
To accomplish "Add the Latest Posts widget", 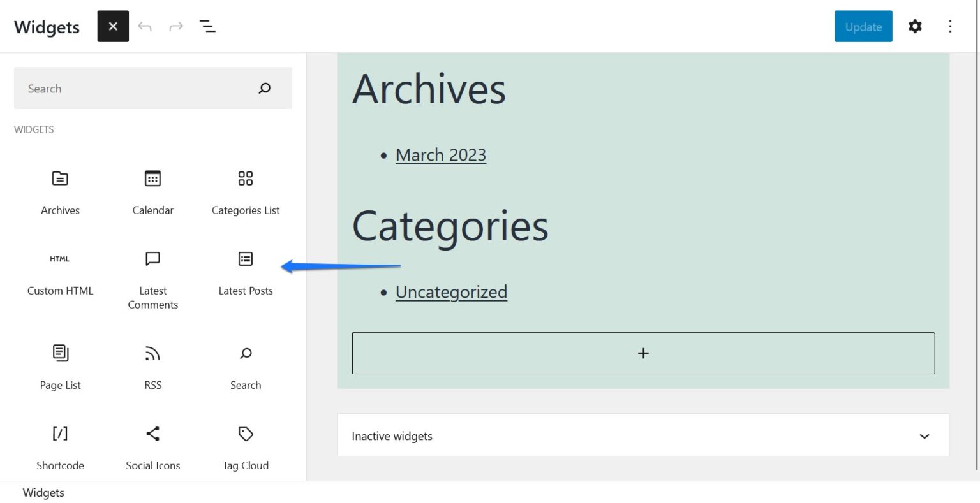I will 245,272.
